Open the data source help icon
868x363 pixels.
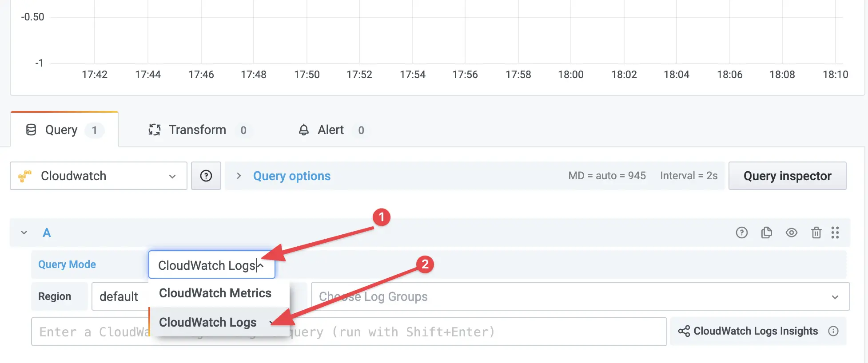[206, 176]
